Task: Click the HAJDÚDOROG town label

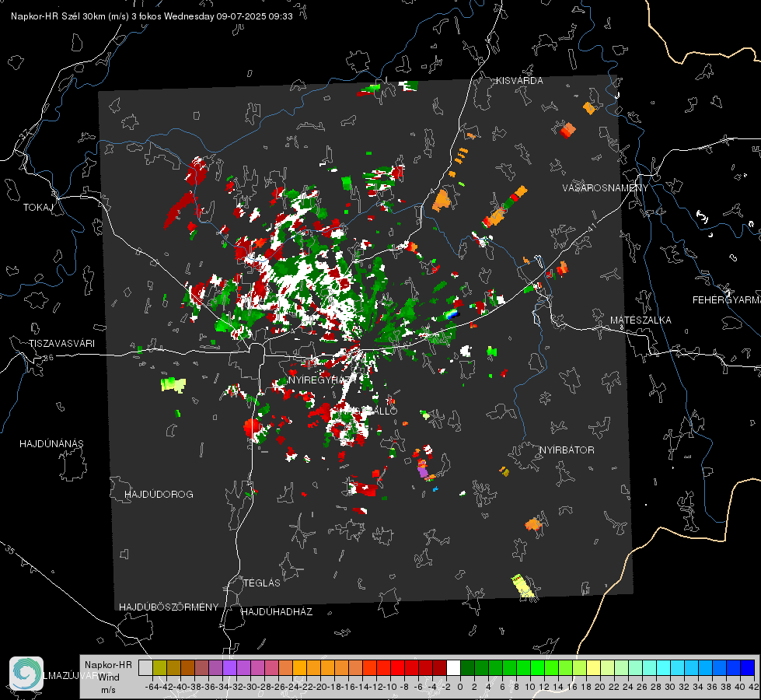Action: coord(159,495)
